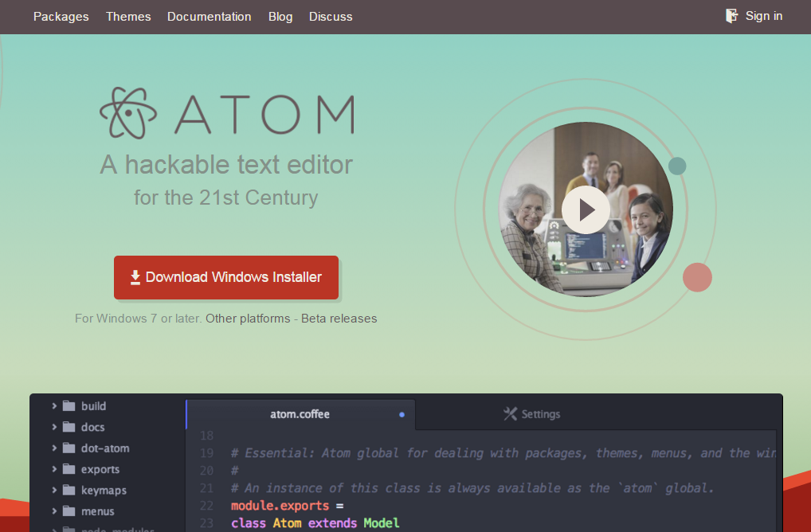Expand the keymaps folder chevron
The width and height of the screenshot is (811, 532).
[x=54, y=490]
